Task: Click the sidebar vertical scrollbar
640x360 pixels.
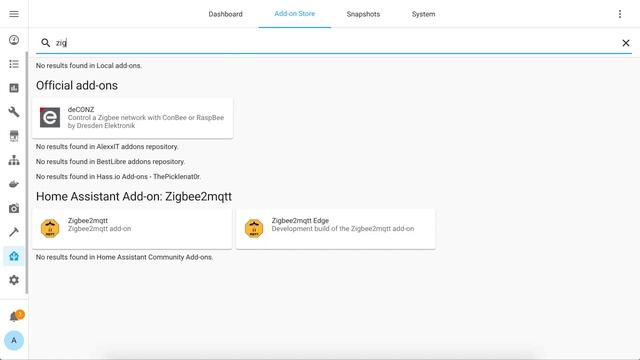Action: 27,172
